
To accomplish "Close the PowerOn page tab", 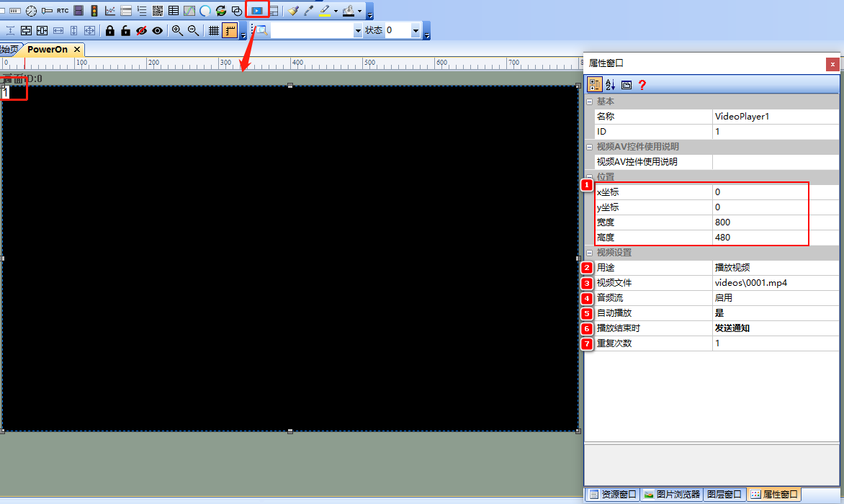I will point(77,50).
